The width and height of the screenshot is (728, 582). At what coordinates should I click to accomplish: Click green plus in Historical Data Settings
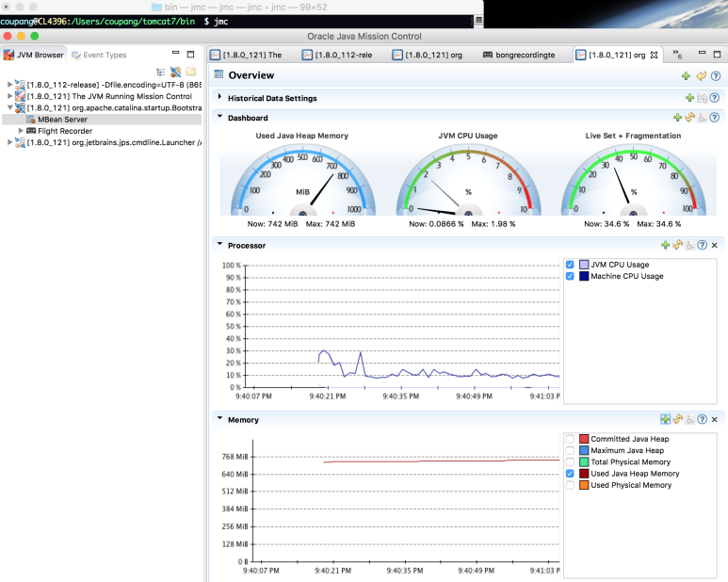(689, 98)
